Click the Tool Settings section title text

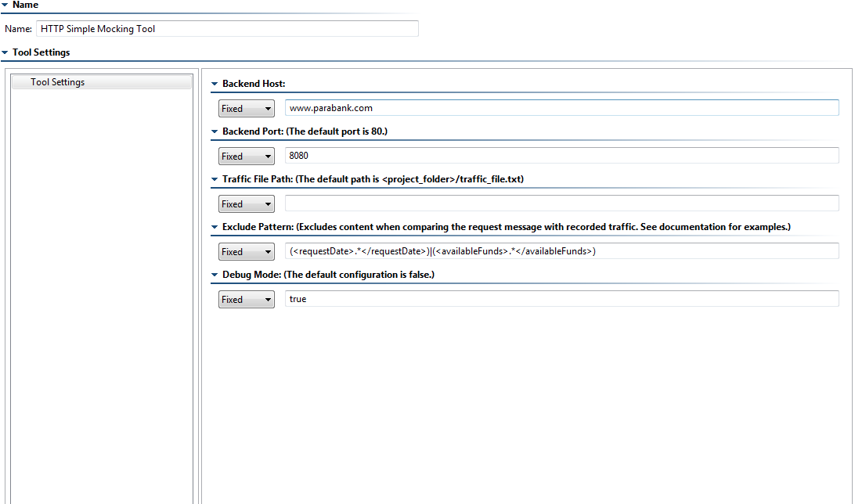41,52
